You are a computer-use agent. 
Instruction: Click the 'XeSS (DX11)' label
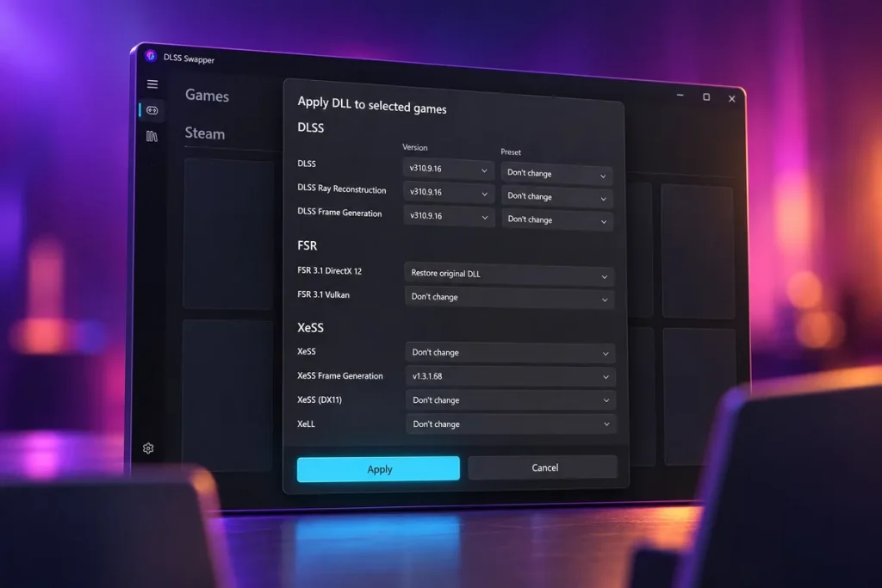point(319,399)
